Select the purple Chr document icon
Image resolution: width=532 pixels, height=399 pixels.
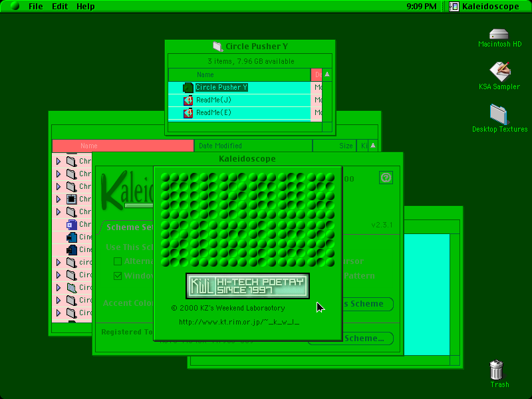click(x=72, y=225)
